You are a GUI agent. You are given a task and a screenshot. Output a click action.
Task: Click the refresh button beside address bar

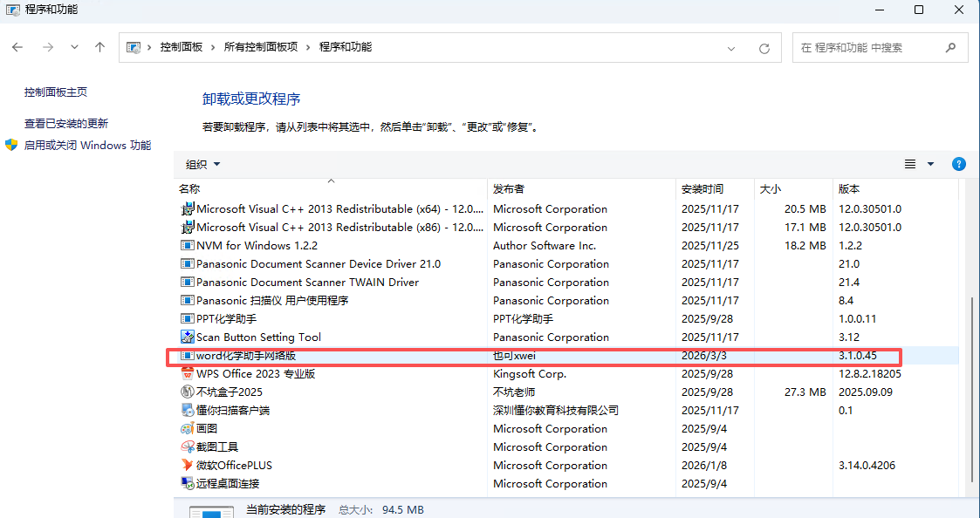coord(764,48)
